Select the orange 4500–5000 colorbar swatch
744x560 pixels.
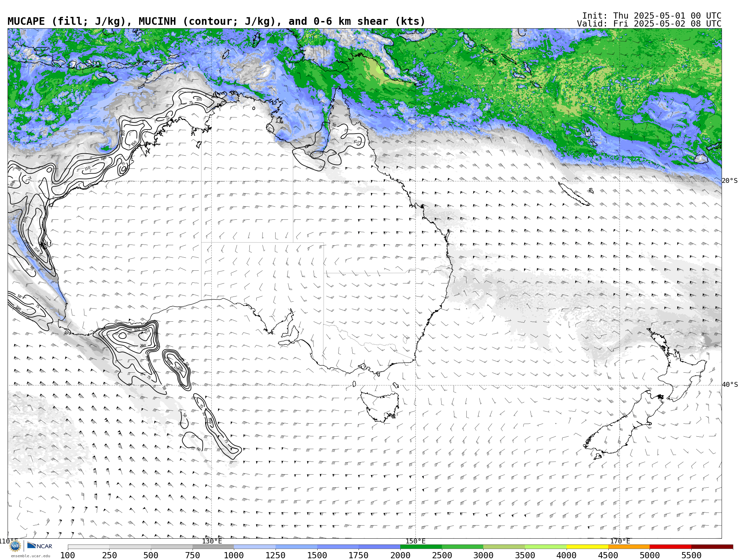(x=629, y=547)
